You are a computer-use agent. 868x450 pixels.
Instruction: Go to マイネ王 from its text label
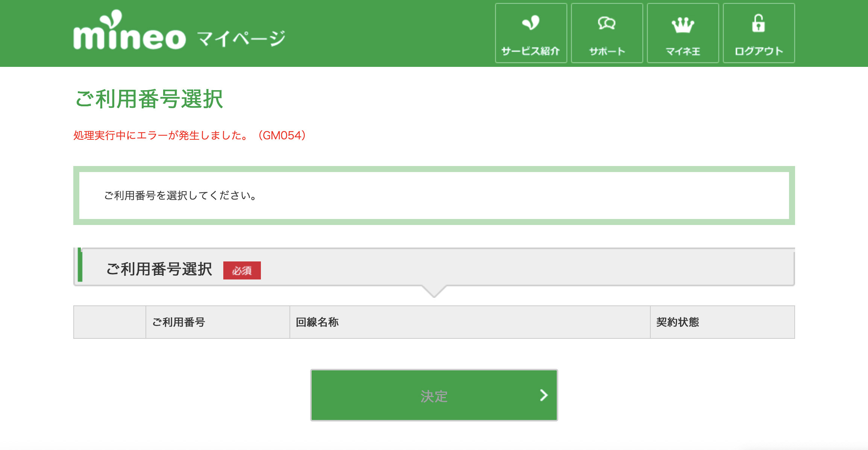(683, 51)
